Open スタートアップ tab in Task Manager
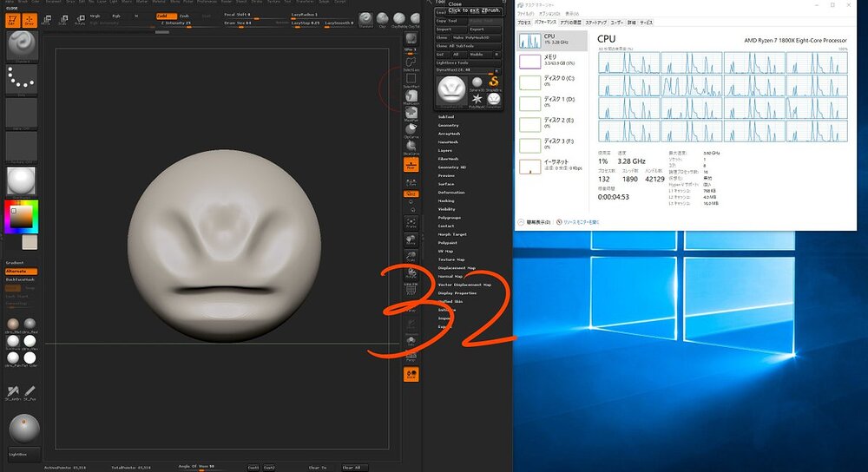The image size is (868, 472). [596, 23]
